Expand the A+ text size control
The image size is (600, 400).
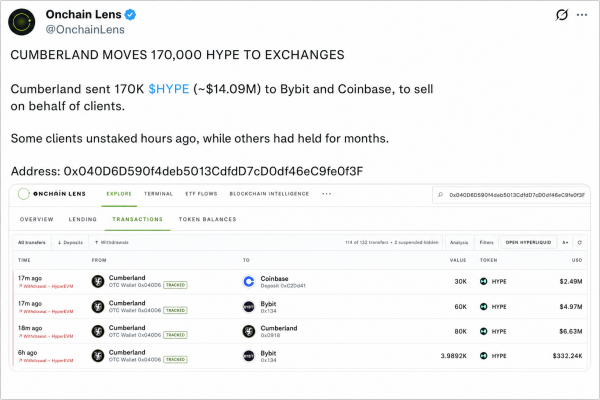tap(565, 242)
